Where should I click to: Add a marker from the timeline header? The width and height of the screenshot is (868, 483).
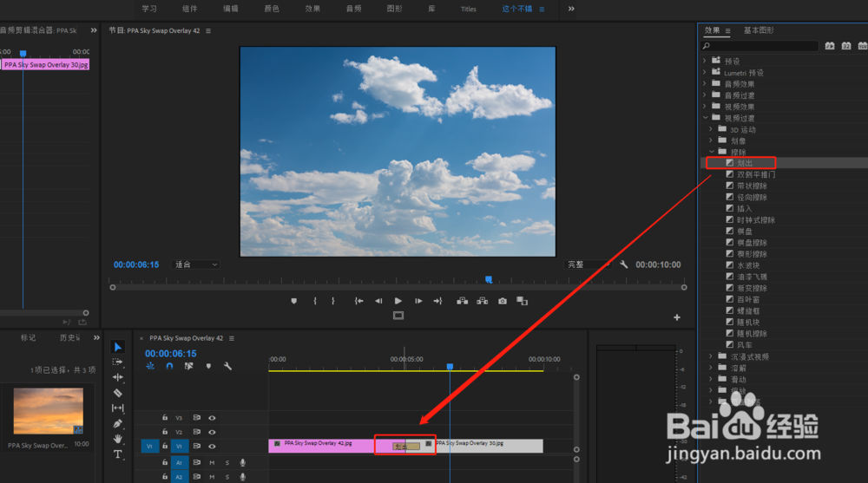[x=208, y=366]
